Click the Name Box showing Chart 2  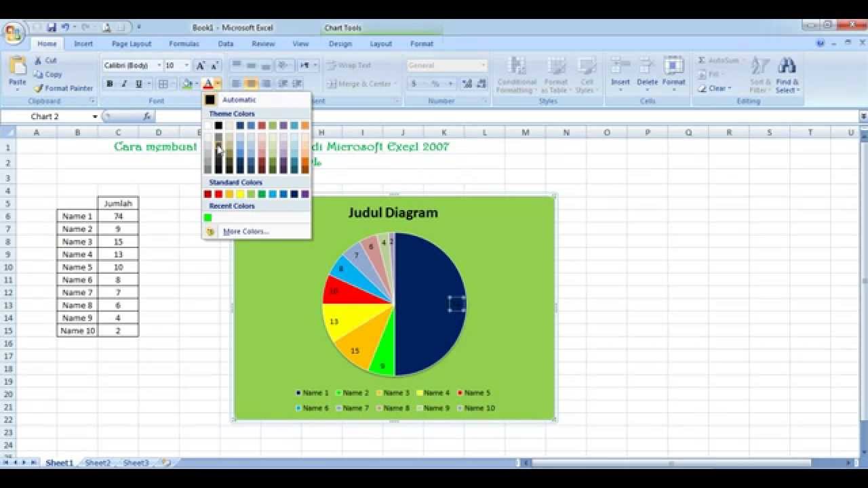[x=45, y=117]
